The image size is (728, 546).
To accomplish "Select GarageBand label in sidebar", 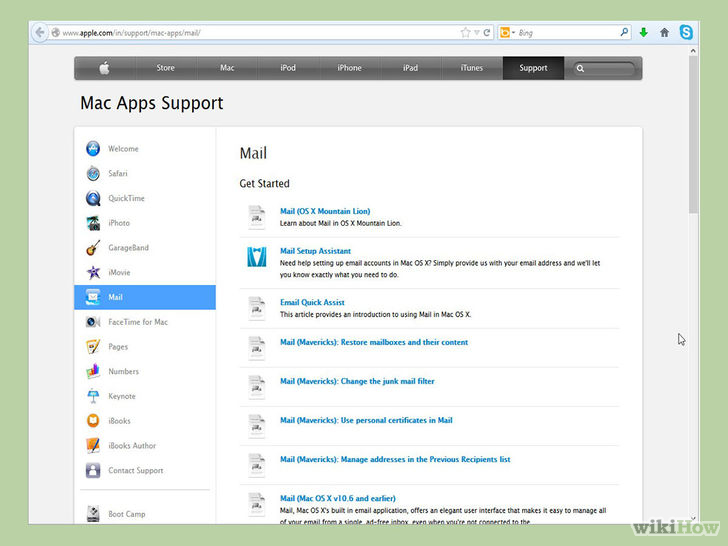I will pos(129,247).
